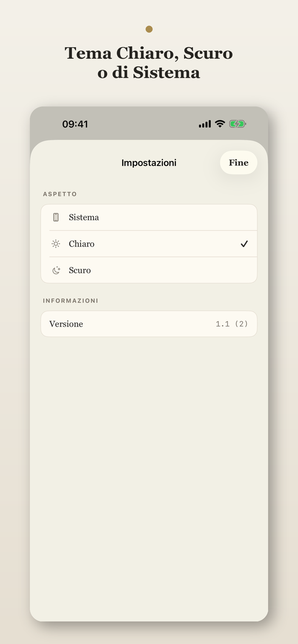Tap the cellular signal bars icon
The height and width of the screenshot is (644, 298).
(x=205, y=124)
